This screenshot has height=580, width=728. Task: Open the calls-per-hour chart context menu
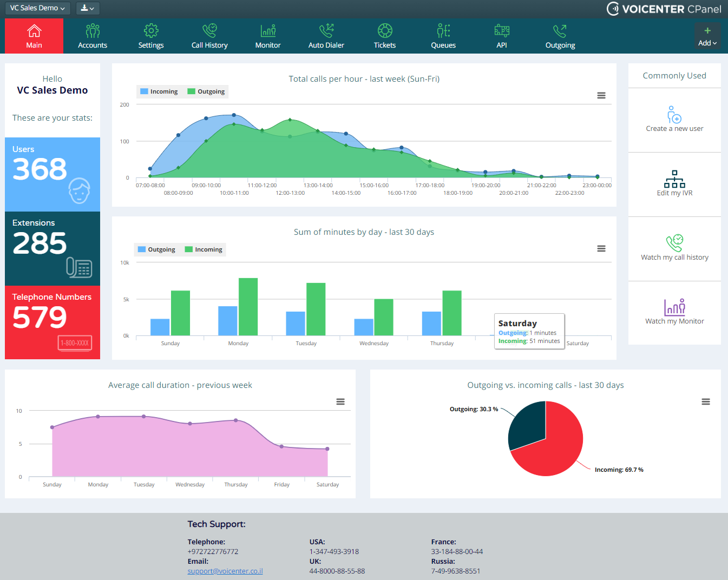point(601,96)
